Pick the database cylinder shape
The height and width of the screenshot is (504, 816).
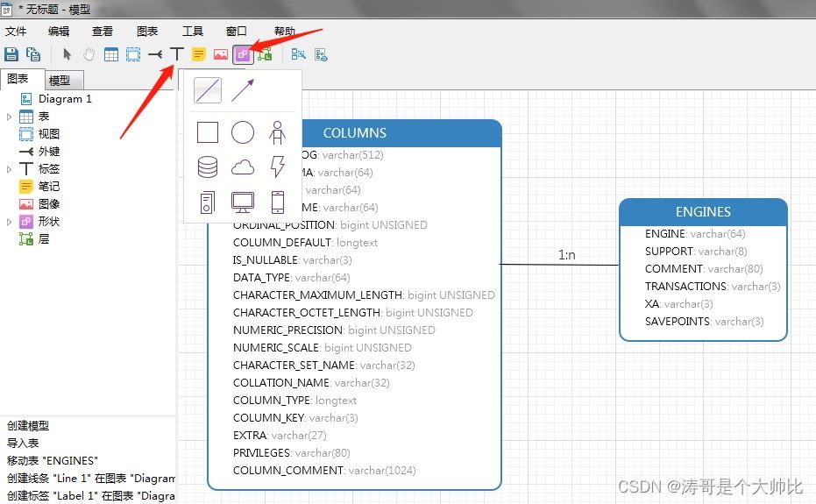(208, 167)
